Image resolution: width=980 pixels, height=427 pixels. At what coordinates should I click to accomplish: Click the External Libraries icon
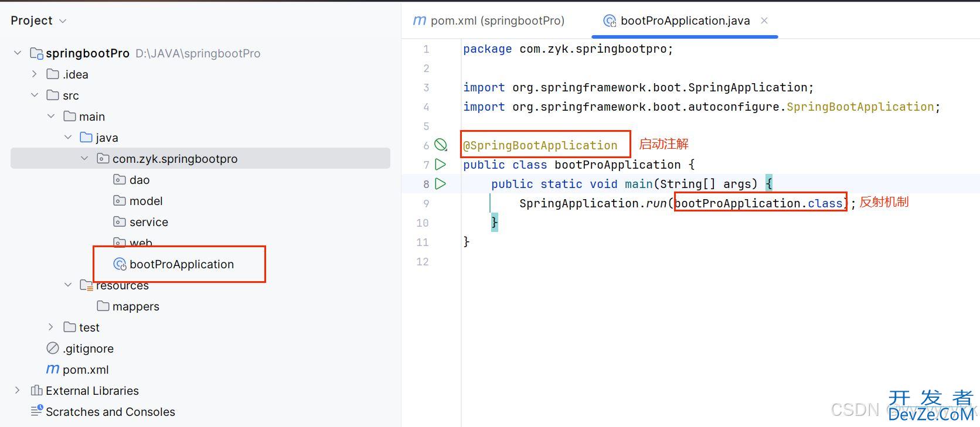36,391
